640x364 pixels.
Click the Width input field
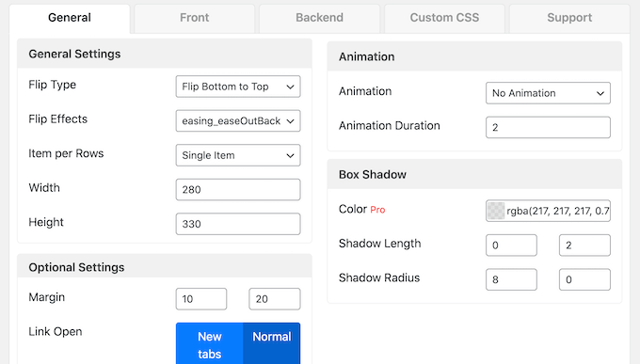click(x=238, y=189)
